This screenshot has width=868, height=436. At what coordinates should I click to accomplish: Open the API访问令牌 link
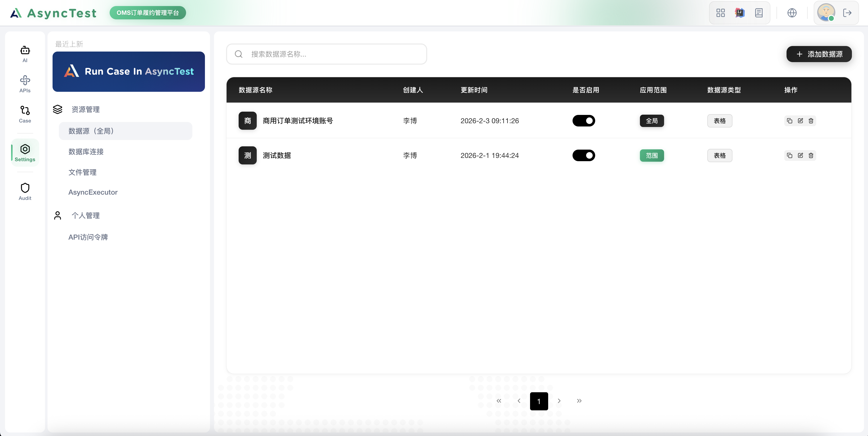pyautogui.click(x=88, y=237)
